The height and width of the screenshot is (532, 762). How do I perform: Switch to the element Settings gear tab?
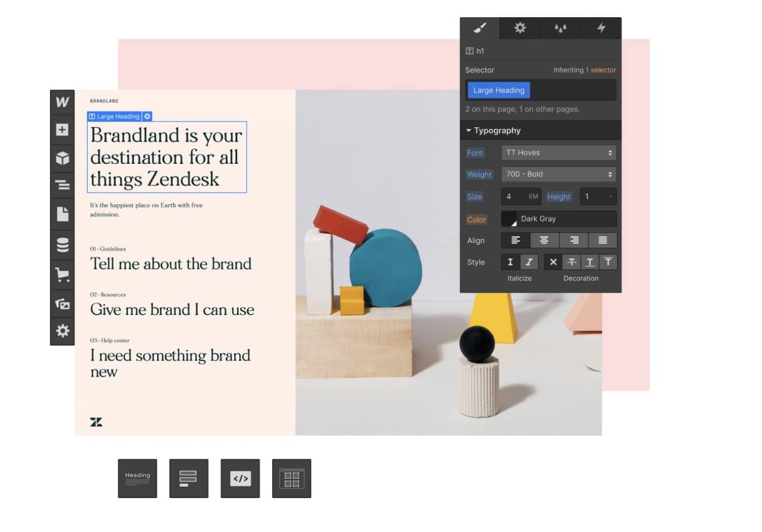tap(520, 28)
